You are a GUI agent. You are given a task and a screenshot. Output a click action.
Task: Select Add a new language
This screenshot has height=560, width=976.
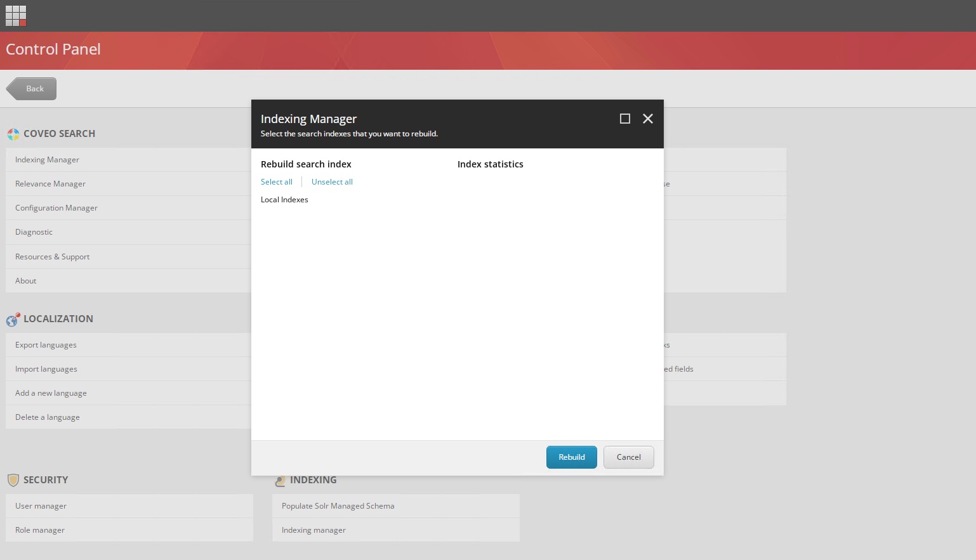click(129, 393)
